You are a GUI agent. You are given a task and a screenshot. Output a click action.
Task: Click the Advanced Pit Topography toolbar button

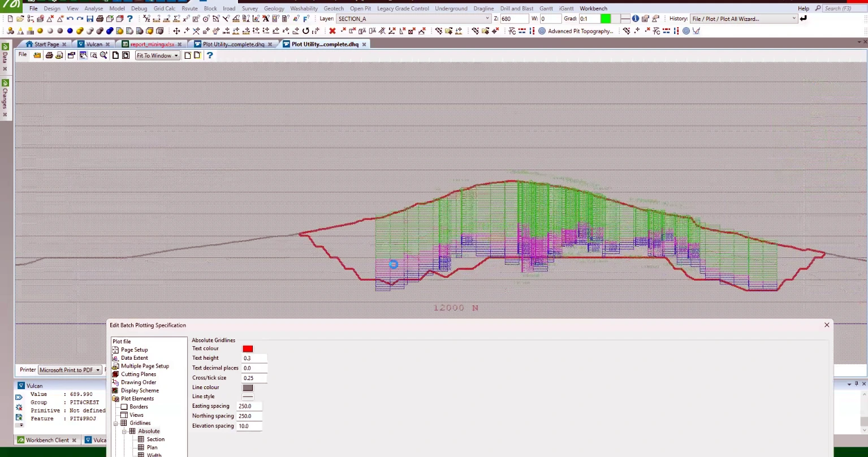pyautogui.click(x=576, y=31)
